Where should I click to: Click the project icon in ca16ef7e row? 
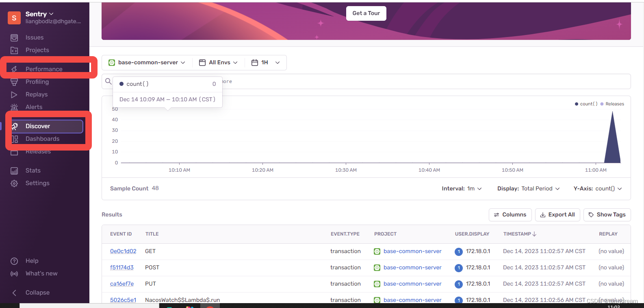click(x=377, y=284)
